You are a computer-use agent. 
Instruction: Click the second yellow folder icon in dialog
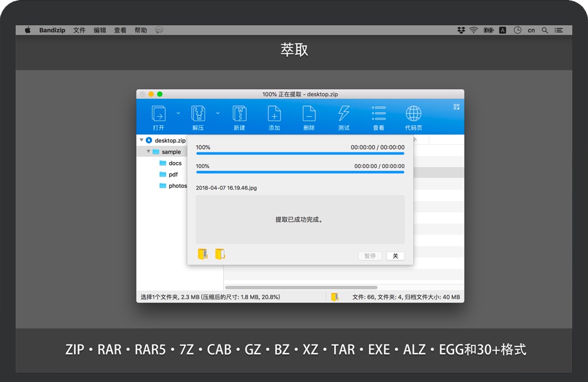point(220,254)
